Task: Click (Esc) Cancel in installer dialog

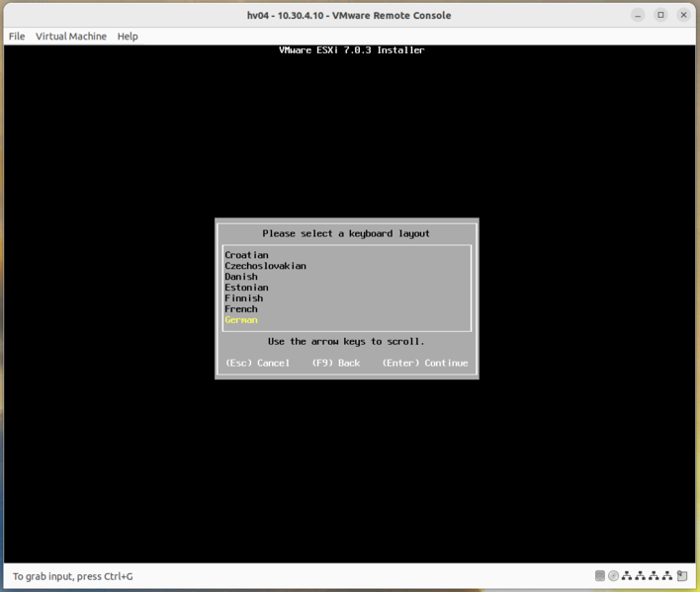Action: [257, 363]
